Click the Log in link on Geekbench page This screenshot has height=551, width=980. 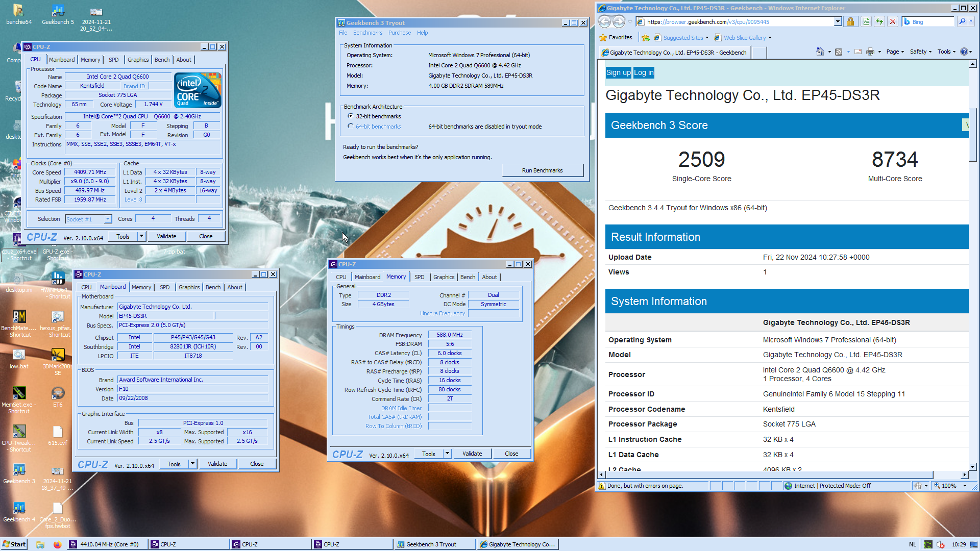[644, 73]
